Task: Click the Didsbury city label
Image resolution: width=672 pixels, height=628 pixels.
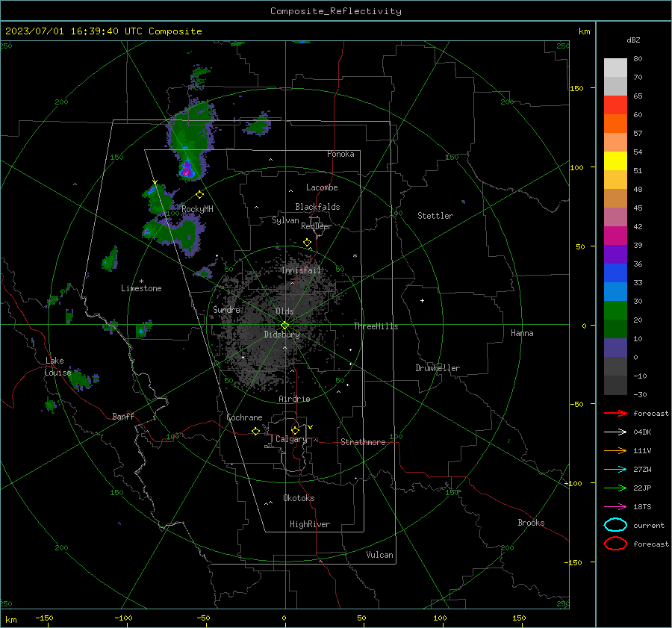Action: point(282,335)
